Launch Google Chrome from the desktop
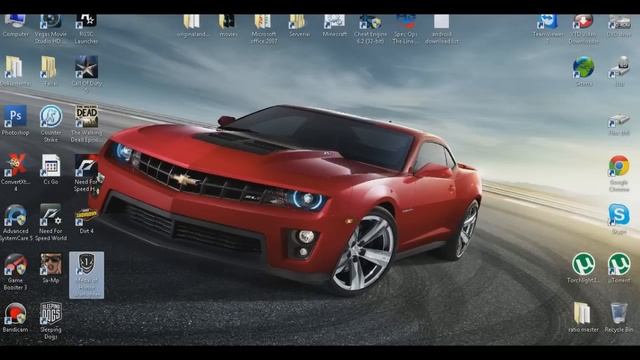Image resolution: width=640 pixels, height=360 pixels. click(619, 173)
